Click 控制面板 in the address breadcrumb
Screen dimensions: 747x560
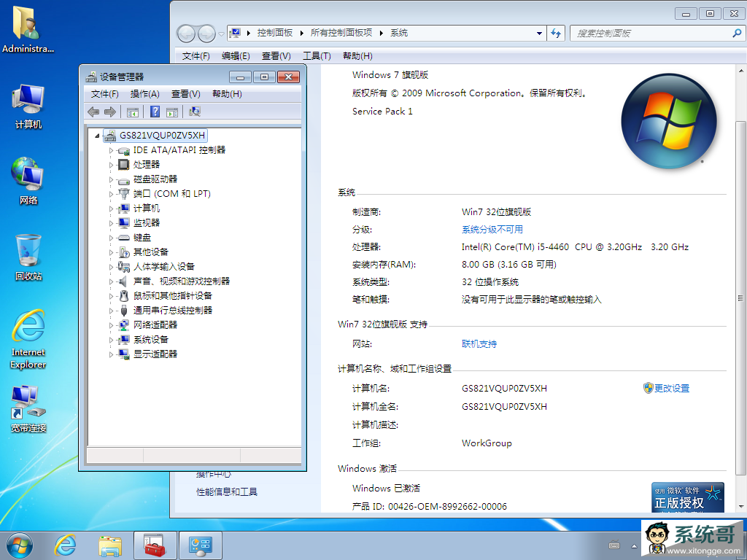(274, 33)
